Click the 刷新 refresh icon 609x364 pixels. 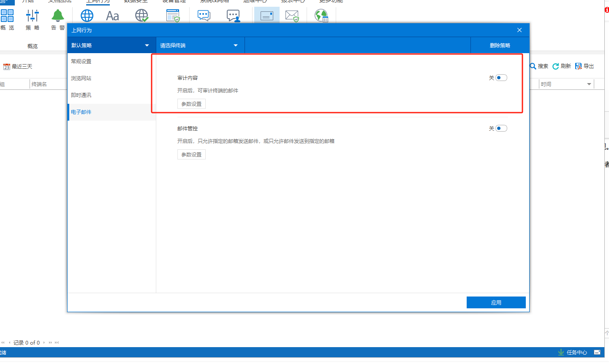point(556,66)
